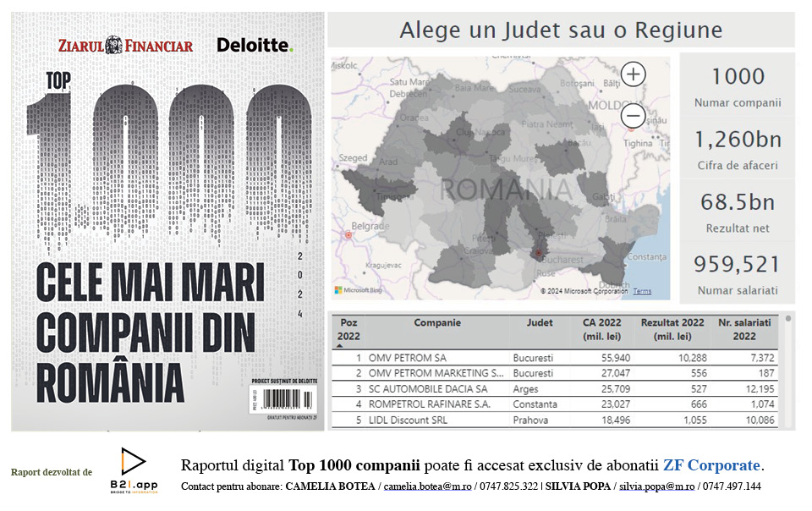Click the Bucharest marker on the map

539,253
